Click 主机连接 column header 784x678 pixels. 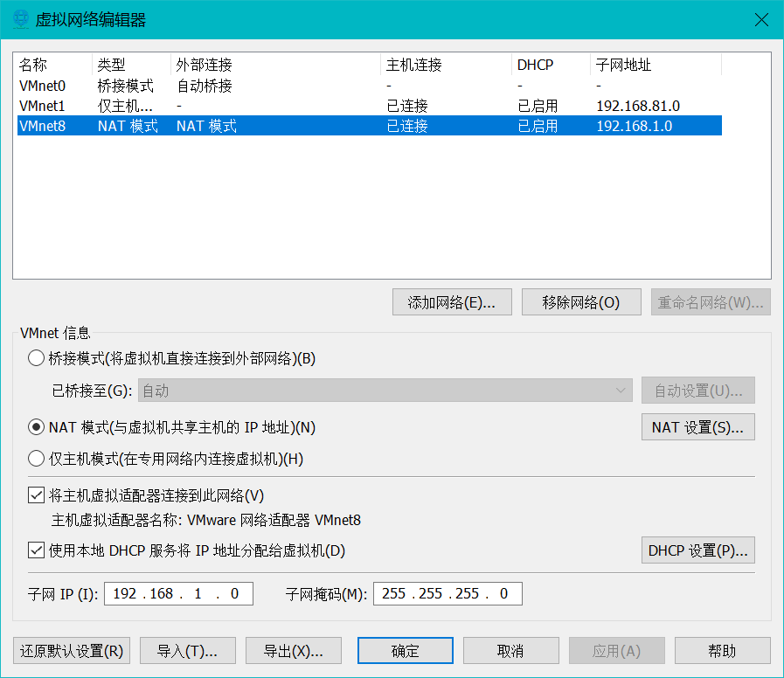tap(446, 65)
